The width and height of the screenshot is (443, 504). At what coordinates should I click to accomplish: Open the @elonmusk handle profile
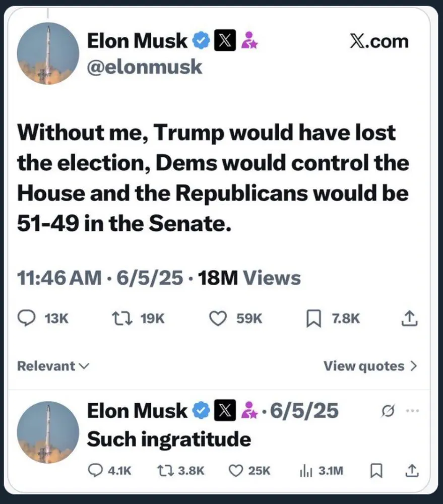pyautogui.click(x=145, y=67)
